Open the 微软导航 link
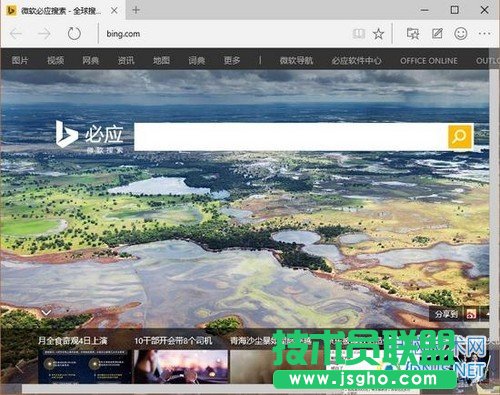Viewport: 500px width, 395px height. click(x=296, y=60)
